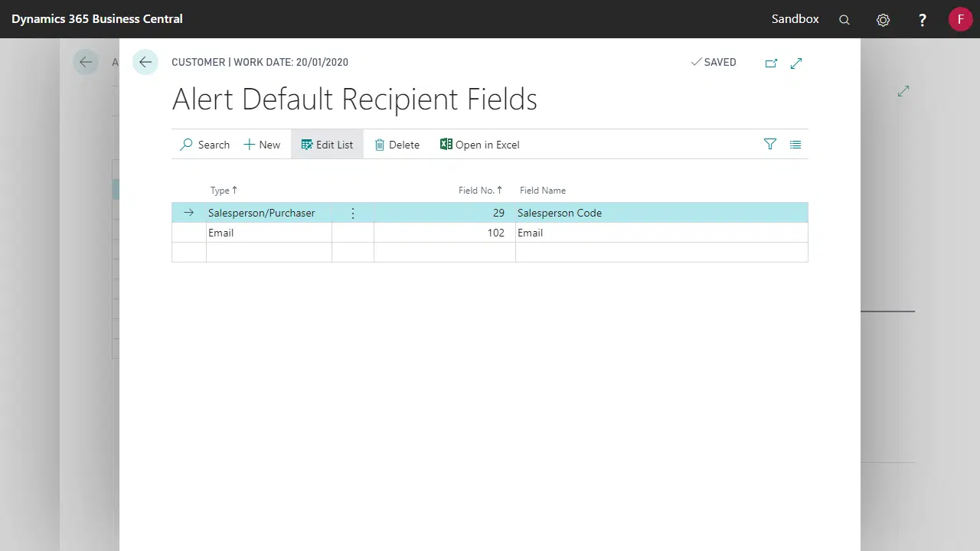Click the Field No. 102 cell
Image resolution: width=980 pixels, height=551 pixels.
(444, 233)
